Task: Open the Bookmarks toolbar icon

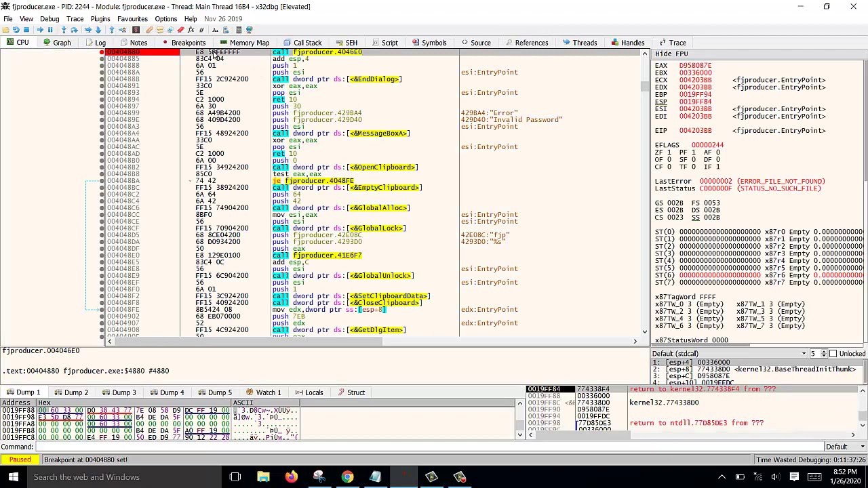Action: [x=180, y=30]
